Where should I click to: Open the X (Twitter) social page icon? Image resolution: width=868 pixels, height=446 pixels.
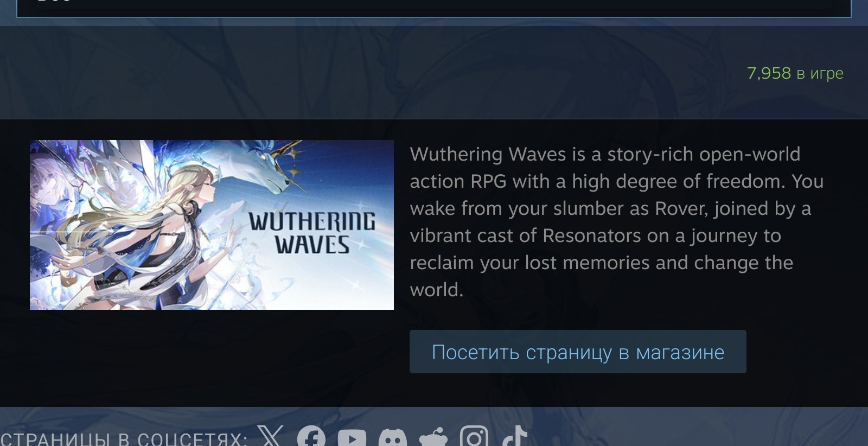pos(270,436)
